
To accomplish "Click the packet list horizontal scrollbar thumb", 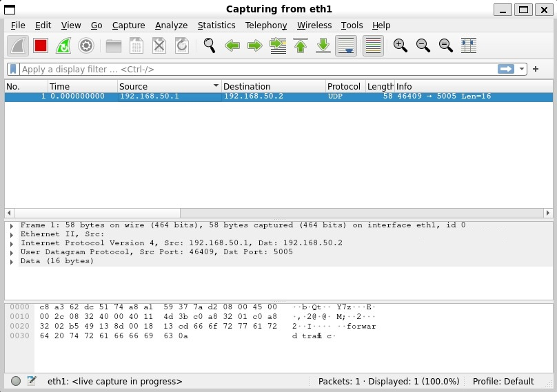I will click(x=97, y=213).
